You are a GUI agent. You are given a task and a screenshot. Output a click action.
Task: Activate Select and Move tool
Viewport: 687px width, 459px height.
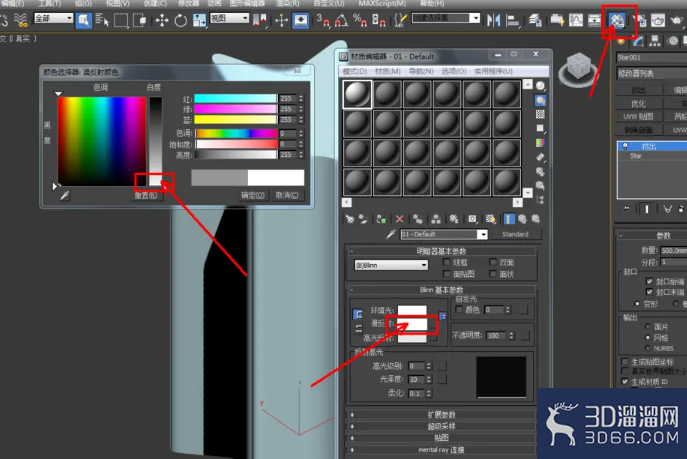pos(162,20)
